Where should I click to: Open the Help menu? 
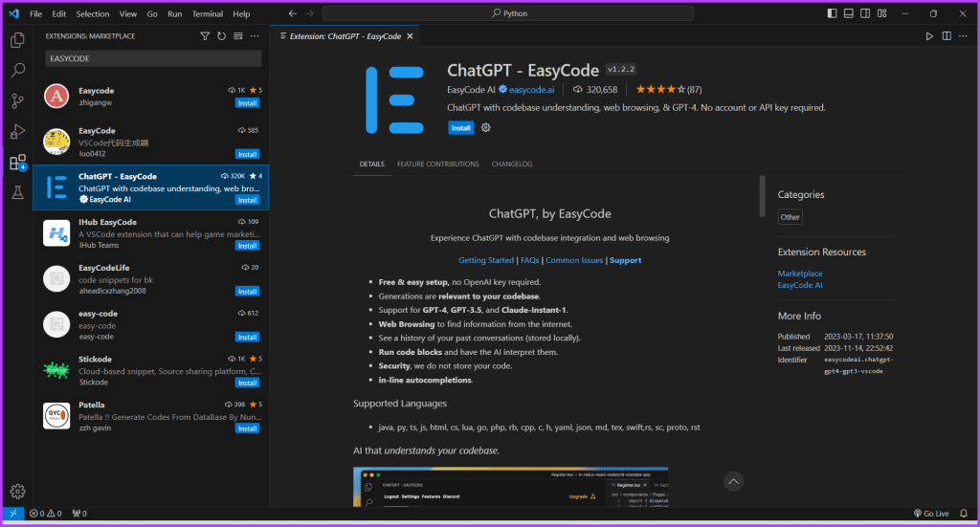tap(241, 13)
